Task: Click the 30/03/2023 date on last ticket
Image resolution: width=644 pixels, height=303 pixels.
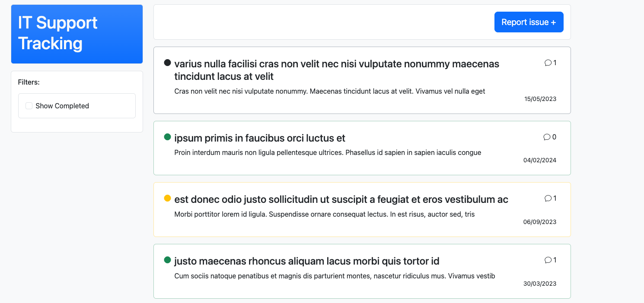Action: tap(540, 284)
